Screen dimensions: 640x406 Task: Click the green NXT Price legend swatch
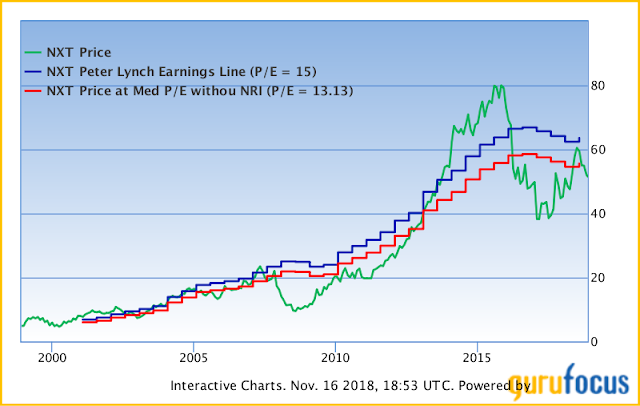pos(33,53)
